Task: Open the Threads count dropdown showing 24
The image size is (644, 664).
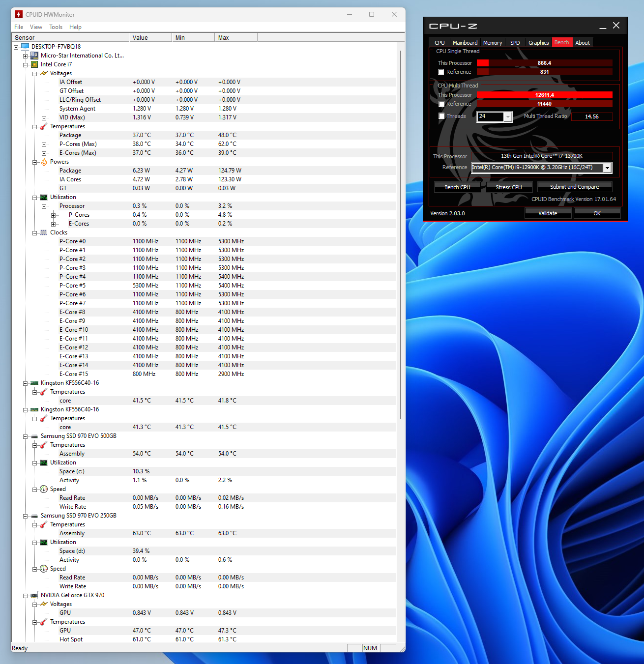Action: pyautogui.click(x=508, y=116)
